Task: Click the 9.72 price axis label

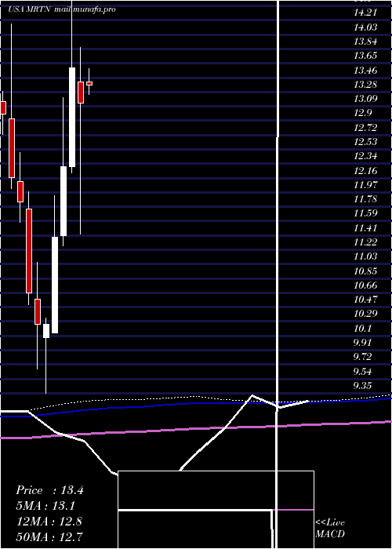Action: tap(362, 356)
